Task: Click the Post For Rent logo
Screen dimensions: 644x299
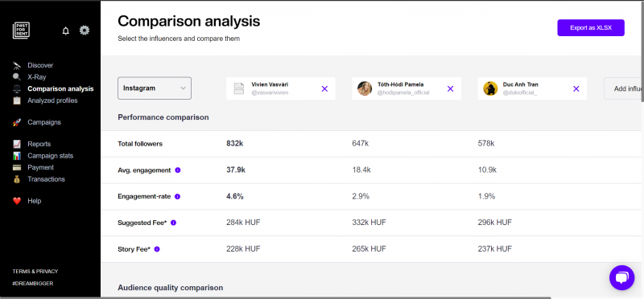Action: (x=21, y=31)
